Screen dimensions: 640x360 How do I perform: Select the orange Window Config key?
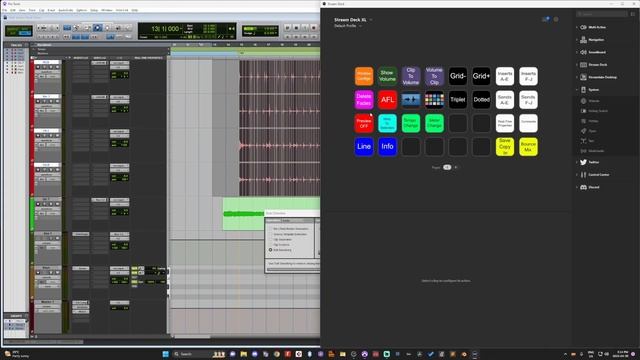(364, 76)
